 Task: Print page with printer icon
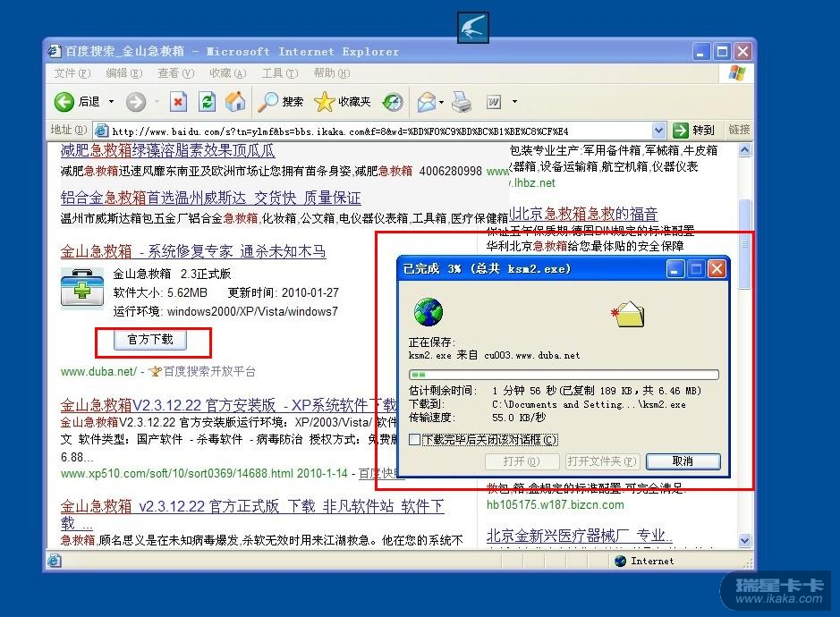461,102
